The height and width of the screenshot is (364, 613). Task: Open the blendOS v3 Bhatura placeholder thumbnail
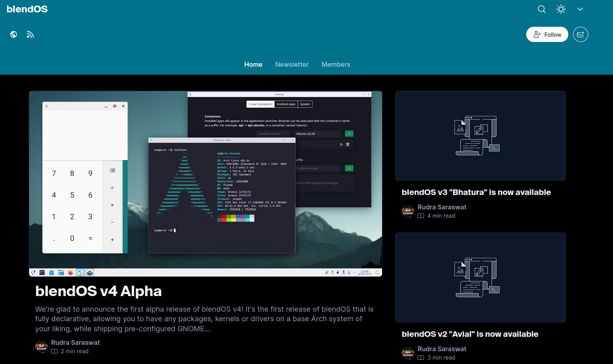coord(480,135)
